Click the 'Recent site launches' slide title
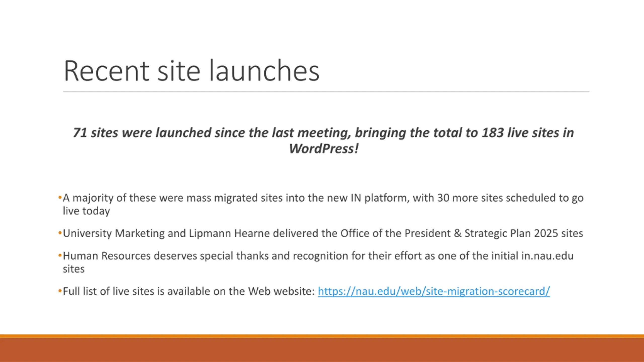644x362 pixels. tap(192, 71)
